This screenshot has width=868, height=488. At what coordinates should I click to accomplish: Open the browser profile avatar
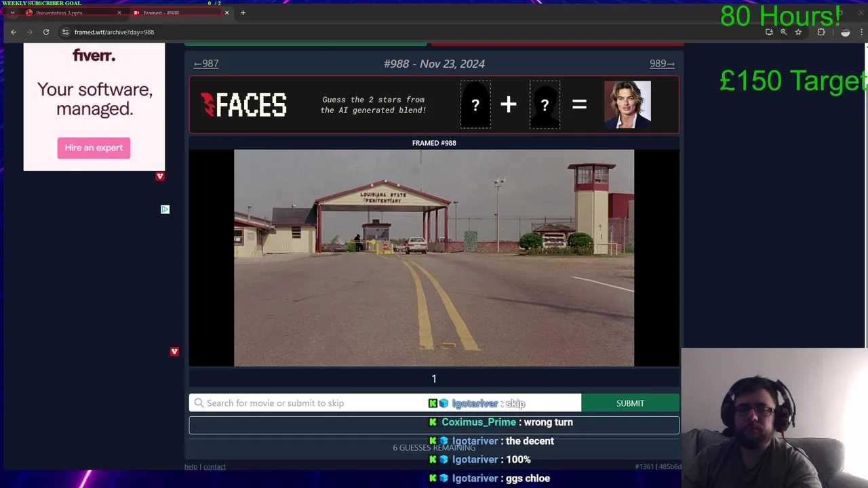coord(845,32)
